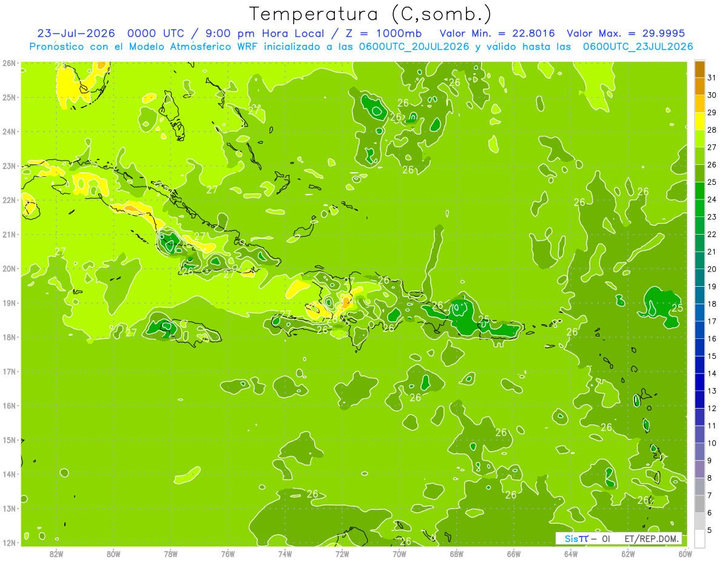Click the yellow legend swatch between 28 and 29
This screenshot has height=562, width=728.
click(699, 121)
